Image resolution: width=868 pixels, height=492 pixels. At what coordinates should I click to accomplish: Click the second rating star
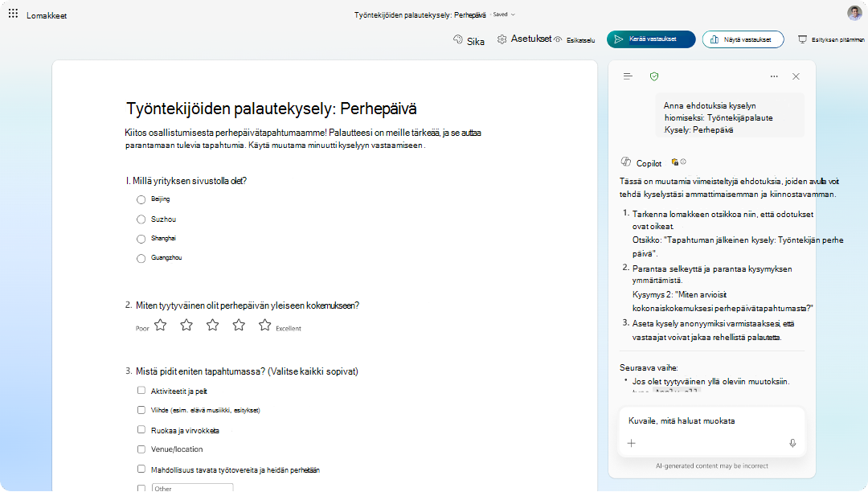pyautogui.click(x=186, y=325)
